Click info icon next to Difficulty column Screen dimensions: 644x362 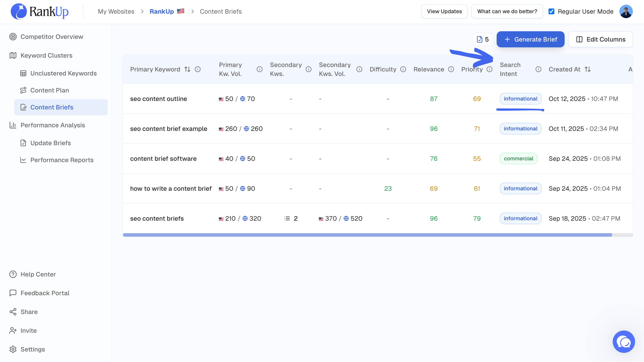403,69
